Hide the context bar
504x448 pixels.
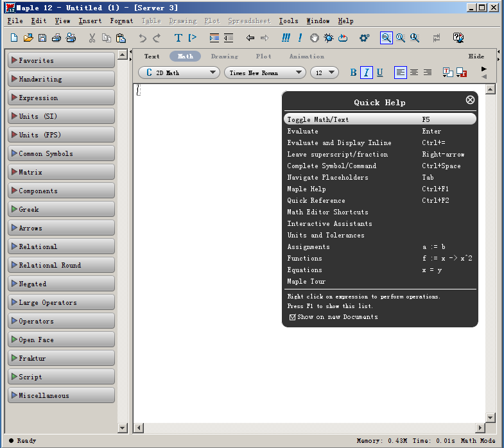[476, 56]
